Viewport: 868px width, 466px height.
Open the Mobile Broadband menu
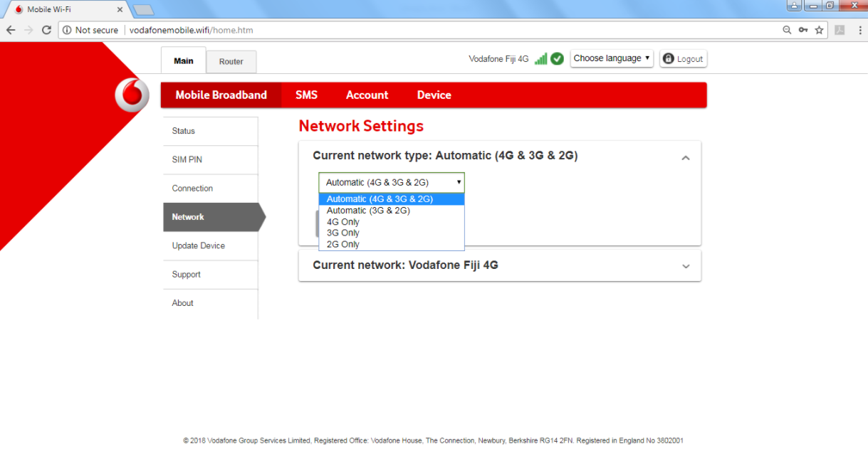point(221,95)
